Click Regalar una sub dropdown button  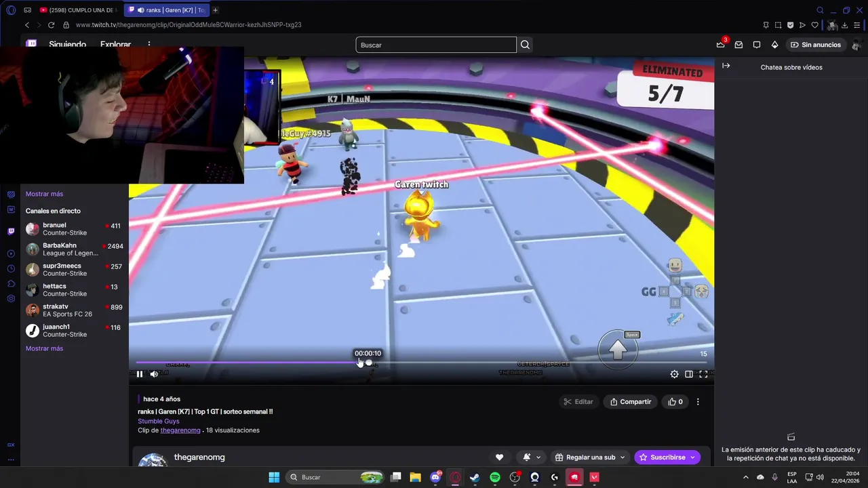pyautogui.click(x=589, y=457)
